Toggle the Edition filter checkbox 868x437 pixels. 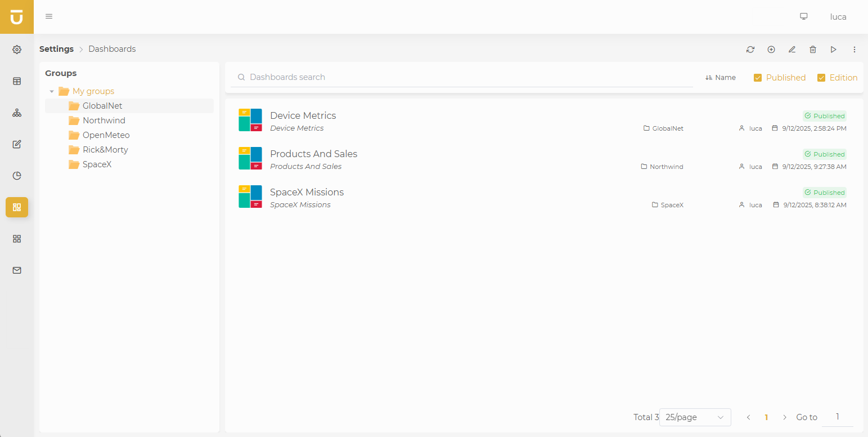click(821, 77)
